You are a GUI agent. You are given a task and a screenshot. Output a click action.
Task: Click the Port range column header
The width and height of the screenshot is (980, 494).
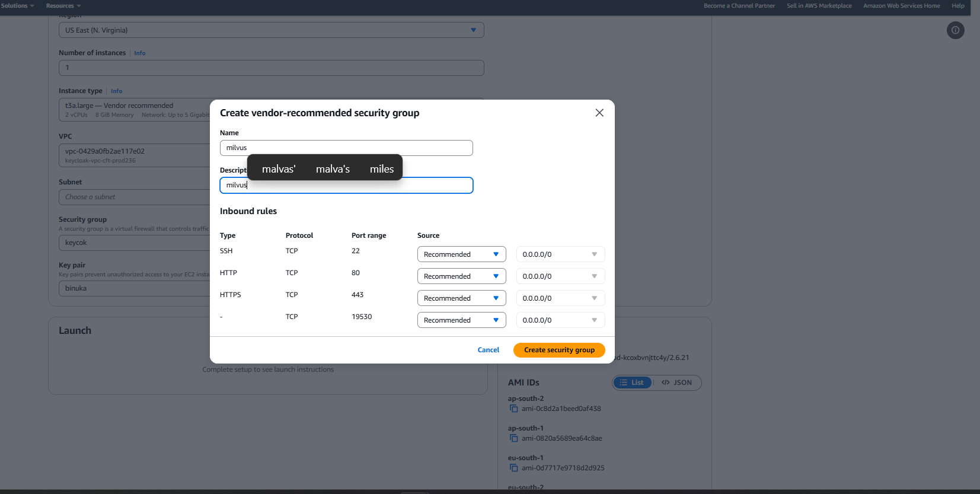pos(369,235)
